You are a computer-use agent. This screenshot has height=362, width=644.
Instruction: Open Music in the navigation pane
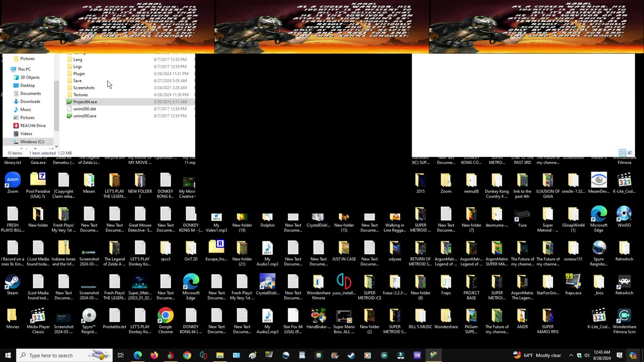click(x=26, y=110)
